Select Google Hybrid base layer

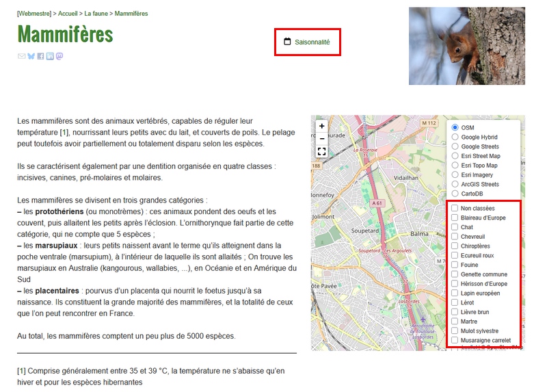[x=455, y=138]
